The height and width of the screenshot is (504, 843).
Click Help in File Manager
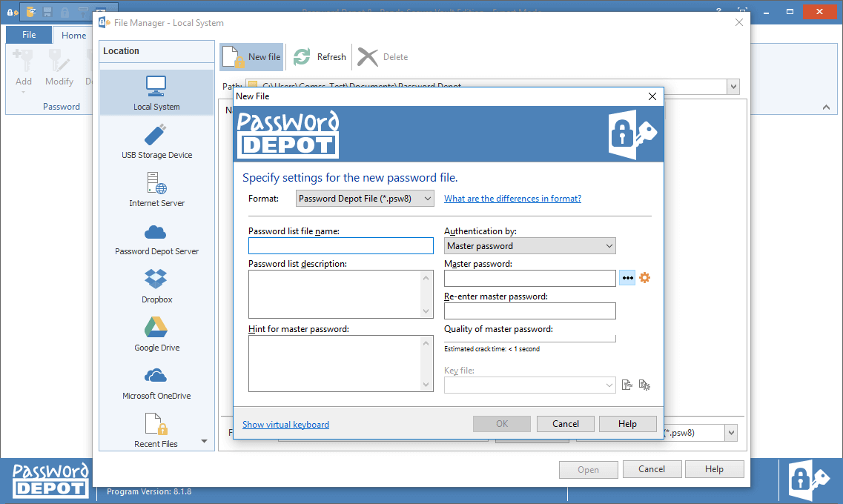pyautogui.click(x=714, y=469)
